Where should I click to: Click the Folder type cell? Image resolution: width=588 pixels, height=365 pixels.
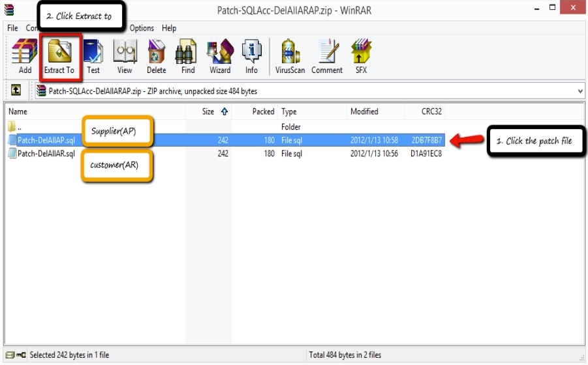291,126
